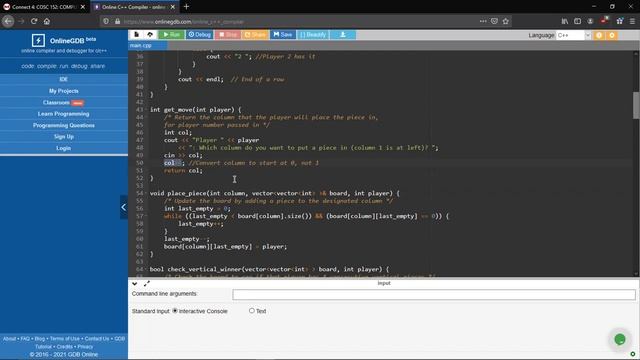Click the site padlock icon

pos(118,21)
